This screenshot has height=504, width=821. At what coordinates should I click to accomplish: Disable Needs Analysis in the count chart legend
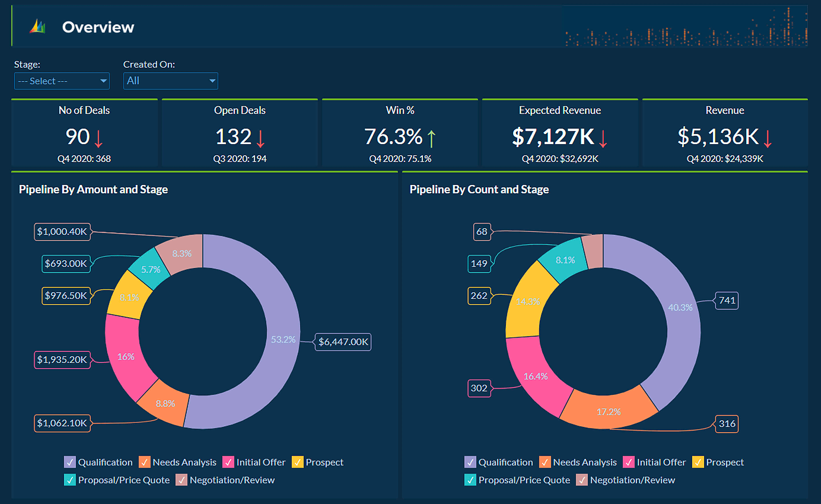click(x=545, y=462)
